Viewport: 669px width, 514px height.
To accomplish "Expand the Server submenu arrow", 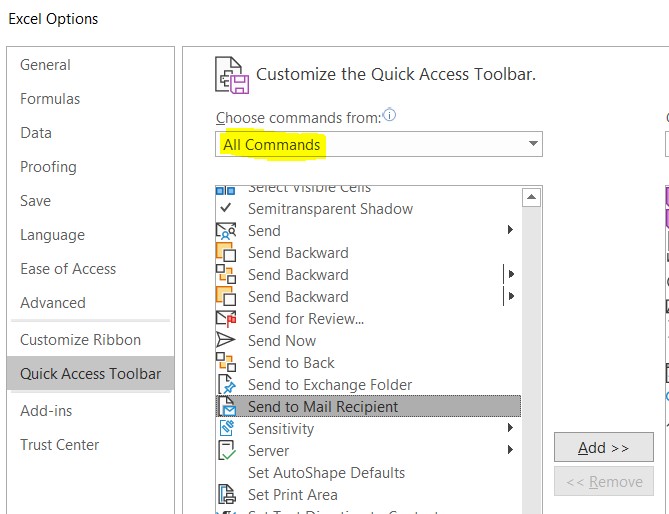I will point(510,451).
